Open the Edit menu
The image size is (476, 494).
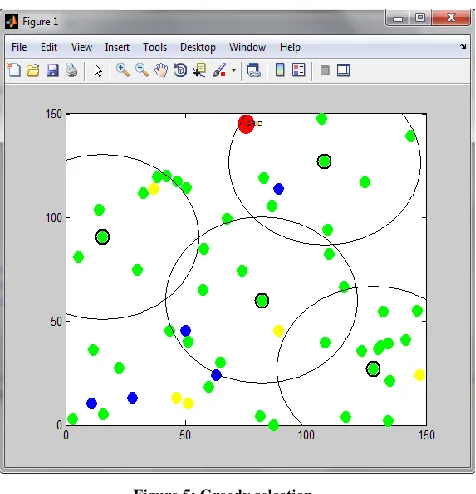pos(49,47)
